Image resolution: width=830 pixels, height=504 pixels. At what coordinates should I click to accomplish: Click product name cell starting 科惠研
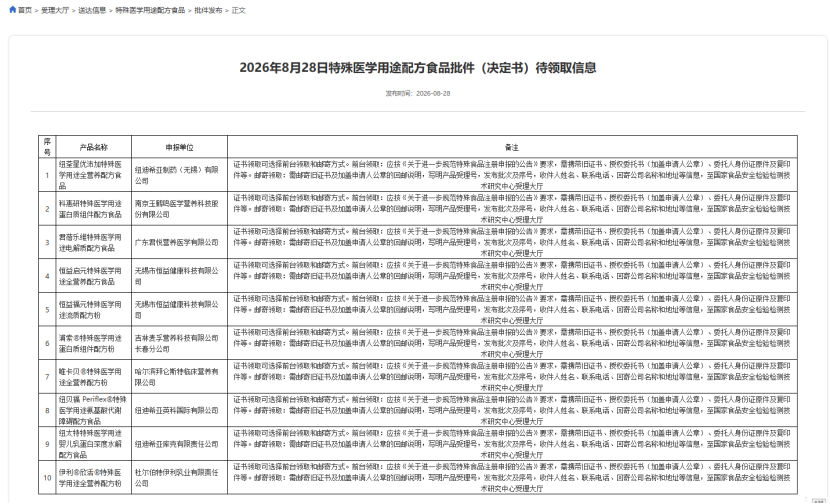click(94, 209)
